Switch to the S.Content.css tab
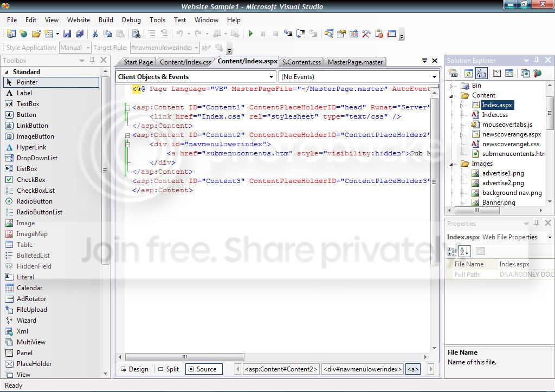The width and height of the screenshot is (555, 392). (x=301, y=62)
